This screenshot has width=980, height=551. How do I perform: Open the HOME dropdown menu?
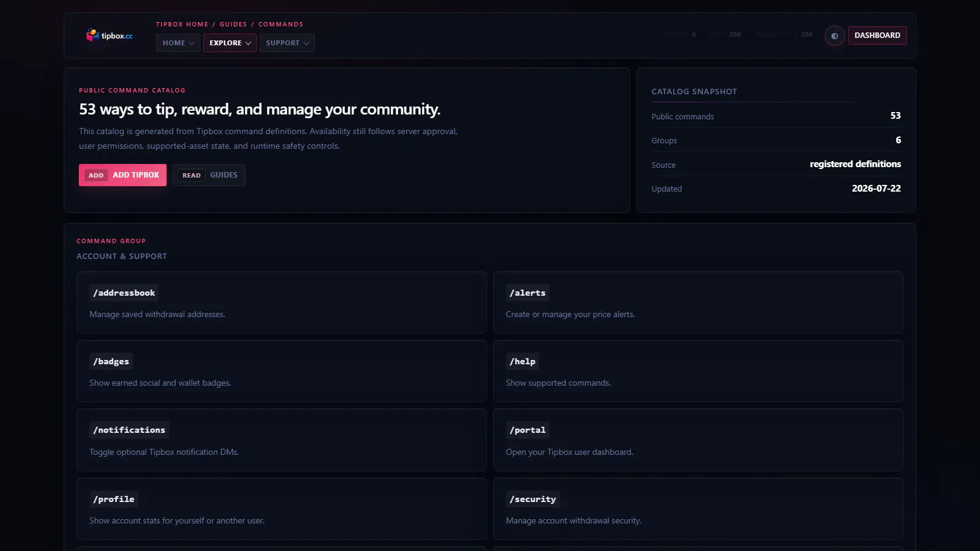[178, 43]
